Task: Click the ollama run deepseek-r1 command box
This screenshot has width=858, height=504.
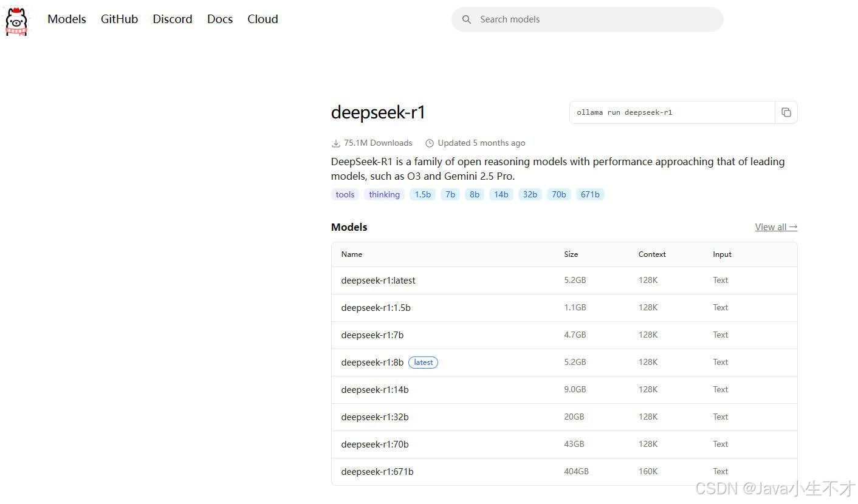Action: [x=672, y=112]
